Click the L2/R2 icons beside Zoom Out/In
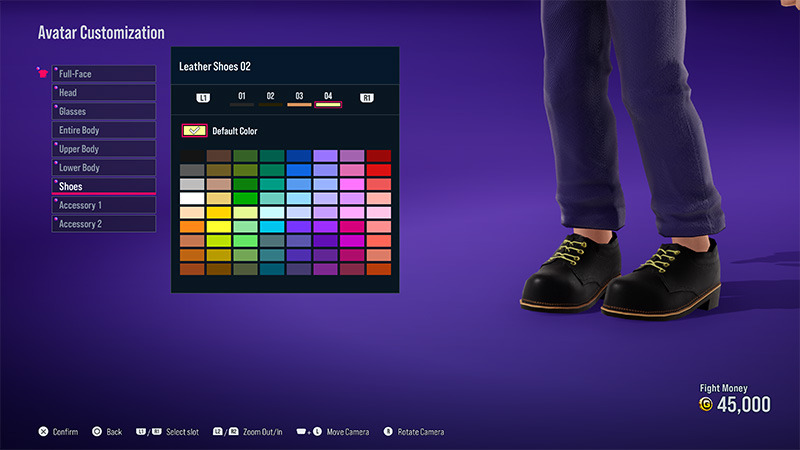 tap(226, 432)
